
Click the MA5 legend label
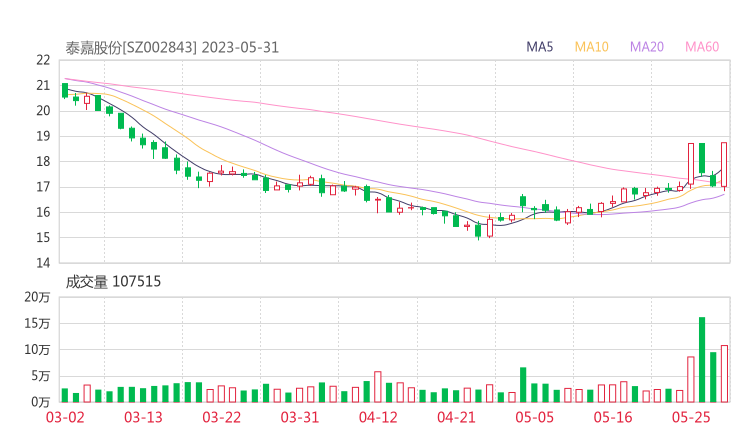coord(539,47)
